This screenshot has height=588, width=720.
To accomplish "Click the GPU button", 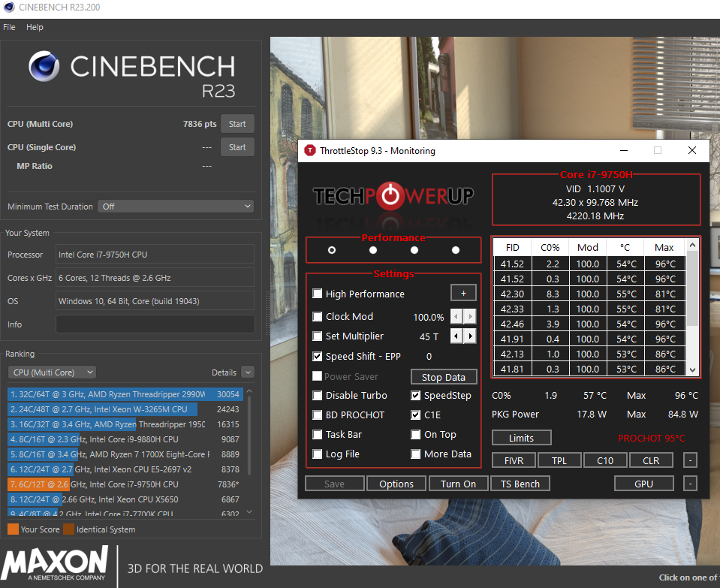I will [x=643, y=484].
